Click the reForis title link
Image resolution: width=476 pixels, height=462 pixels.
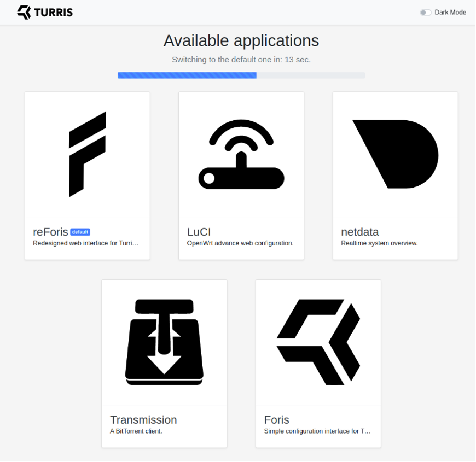point(50,232)
